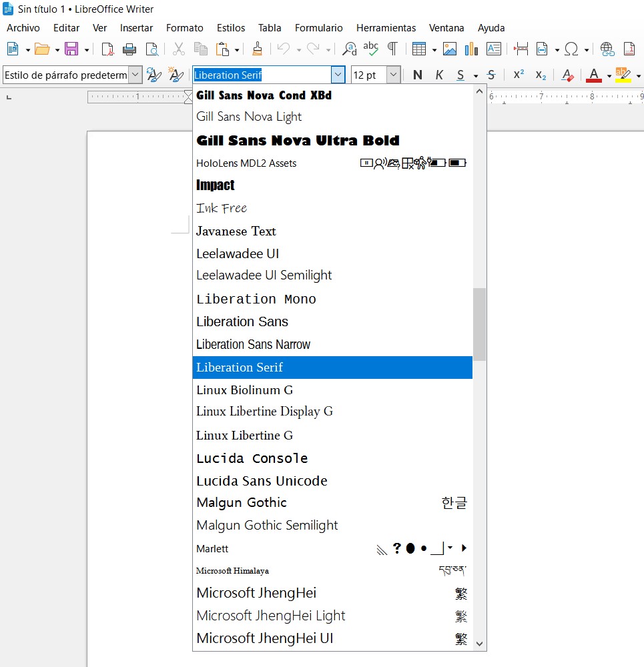Toggle automatic spell checking
This screenshot has height=667, width=644.
(371, 49)
